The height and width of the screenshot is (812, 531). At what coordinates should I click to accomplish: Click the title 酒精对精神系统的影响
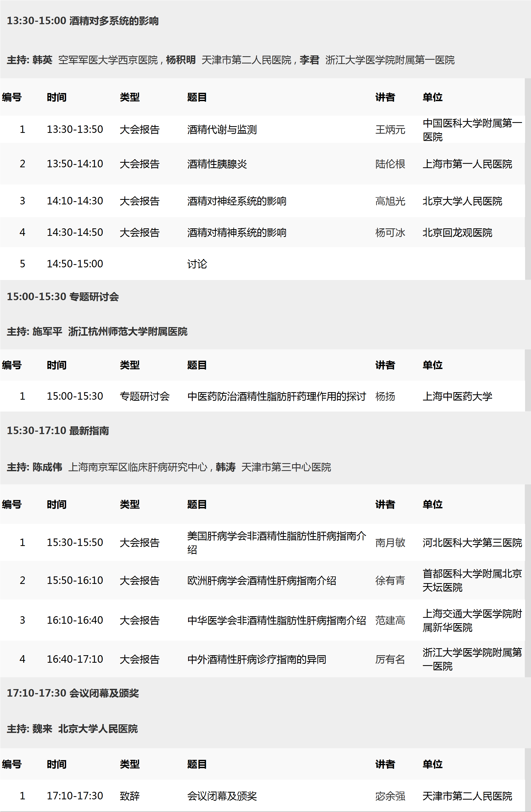[x=237, y=232]
